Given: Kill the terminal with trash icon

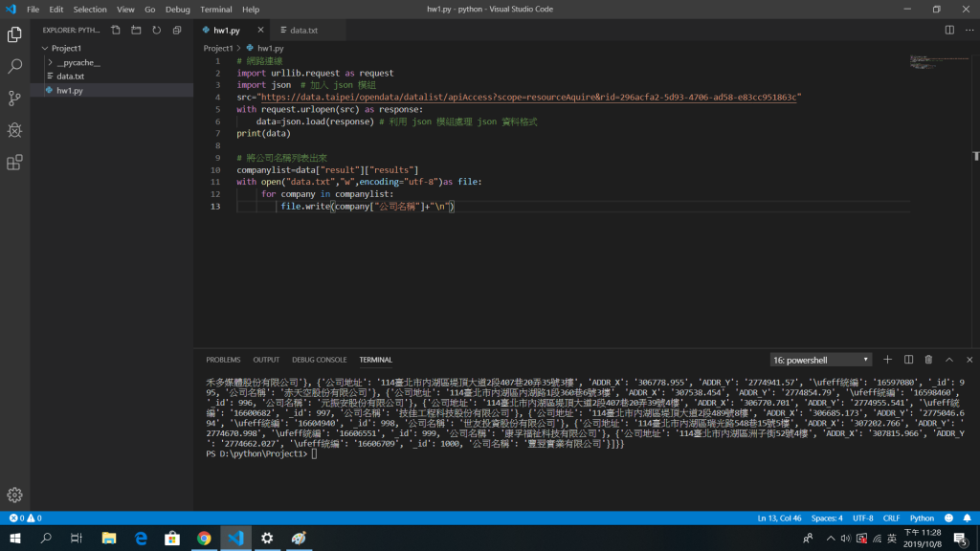Looking at the screenshot, I should coord(928,360).
